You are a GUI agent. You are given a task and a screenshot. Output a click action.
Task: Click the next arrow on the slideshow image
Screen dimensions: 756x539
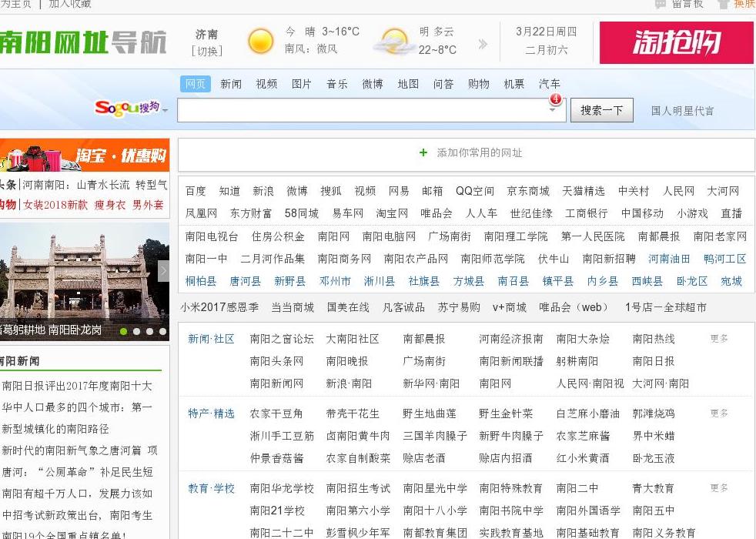point(163,271)
